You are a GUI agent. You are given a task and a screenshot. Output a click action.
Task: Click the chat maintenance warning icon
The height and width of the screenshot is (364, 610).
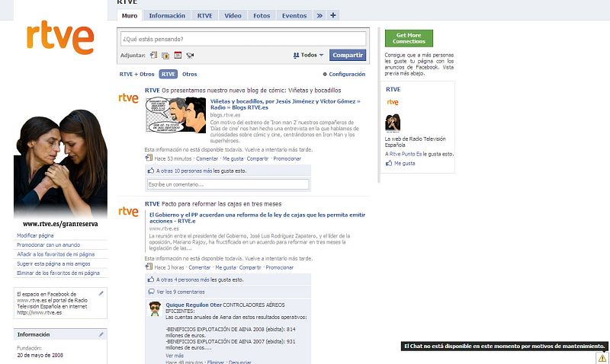tap(602, 357)
